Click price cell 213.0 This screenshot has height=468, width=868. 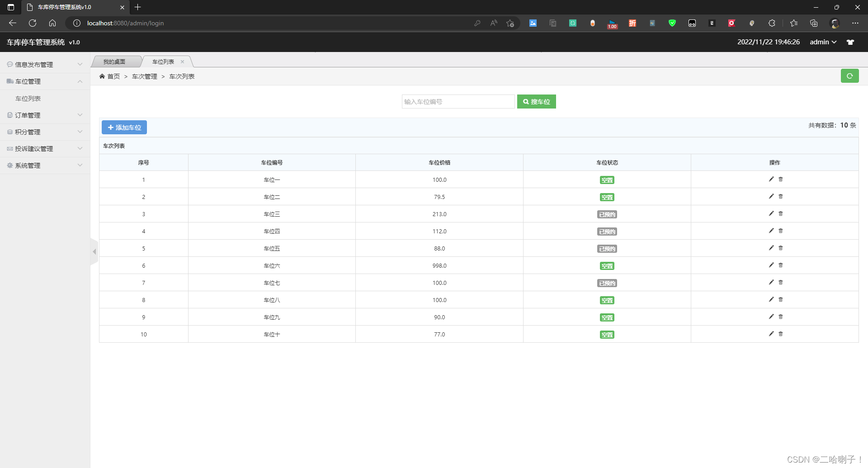point(439,214)
